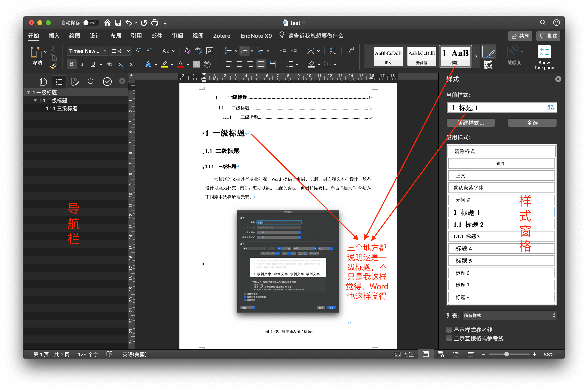The height and width of the screenshot is (390, 588).
Task: Click the Increase indent icon
Action: 294,51
